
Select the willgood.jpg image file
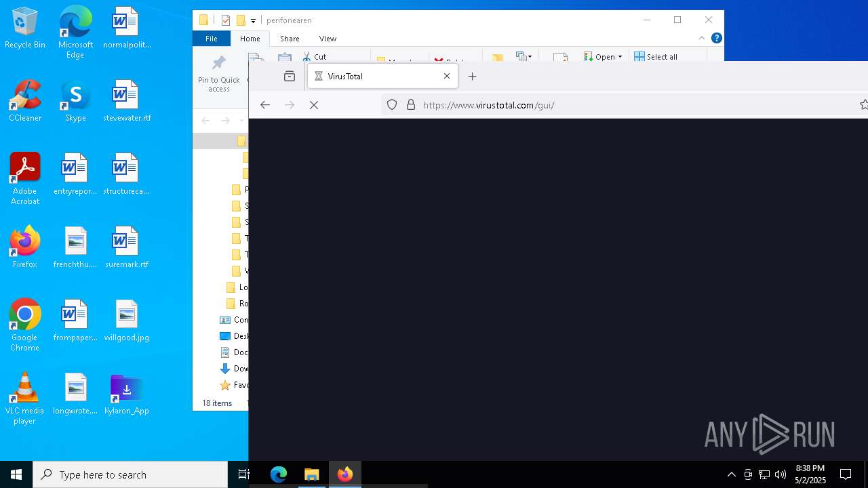point(127,321)
